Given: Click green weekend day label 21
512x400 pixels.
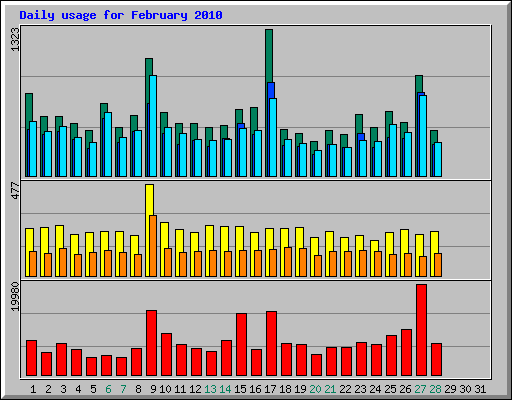Looking at the screenshot, I should (330, 389).
